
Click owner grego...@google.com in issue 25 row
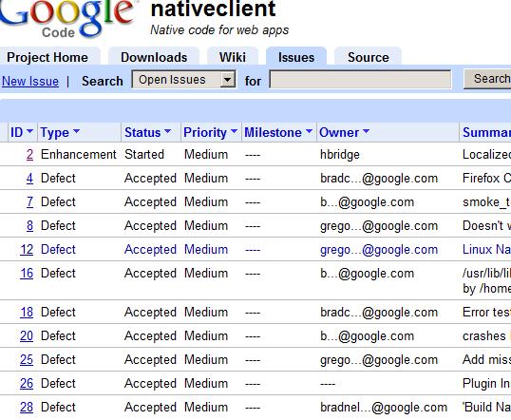[379, 360]
